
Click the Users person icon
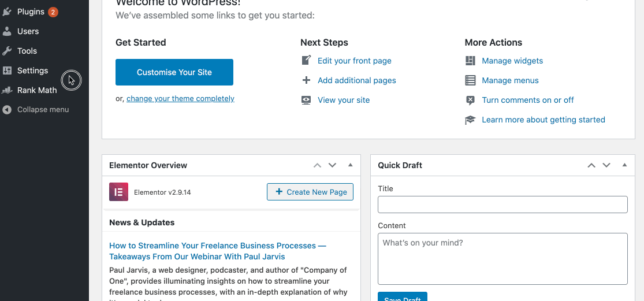tap(7, 31)
